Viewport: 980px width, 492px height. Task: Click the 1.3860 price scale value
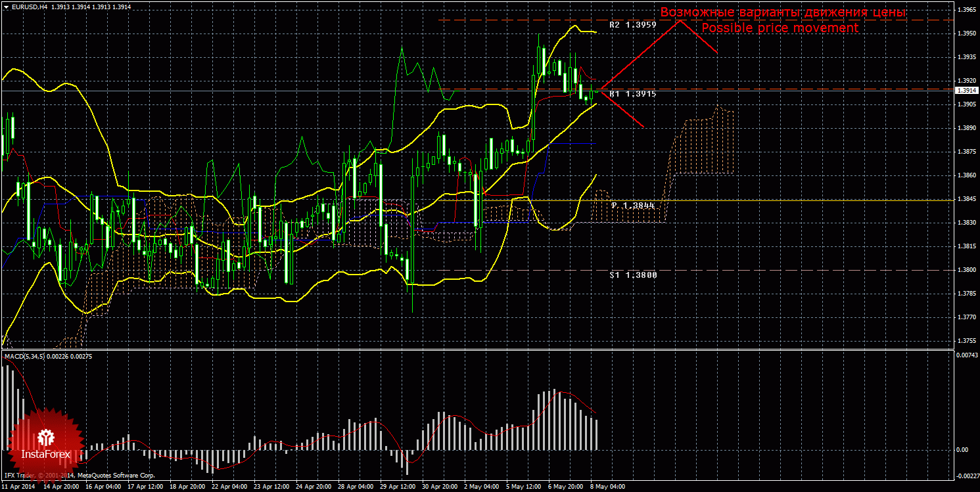pyautogui.click(x=966, y=175)
